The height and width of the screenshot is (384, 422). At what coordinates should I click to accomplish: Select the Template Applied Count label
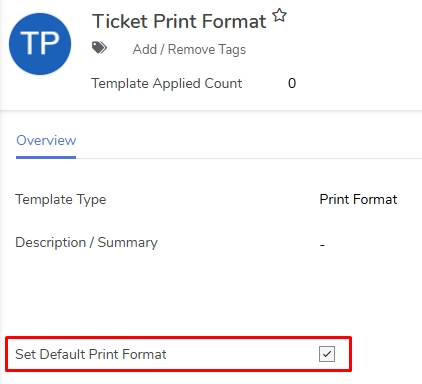[x=167, y=83]
